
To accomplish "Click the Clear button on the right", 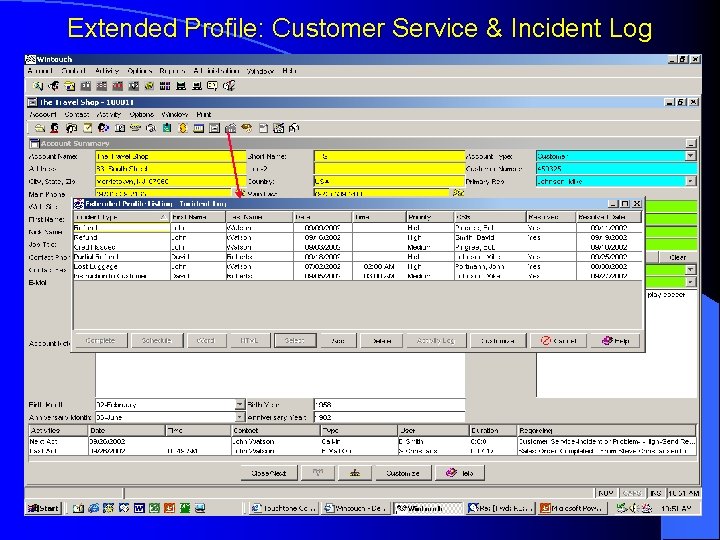I will point(677,257).
